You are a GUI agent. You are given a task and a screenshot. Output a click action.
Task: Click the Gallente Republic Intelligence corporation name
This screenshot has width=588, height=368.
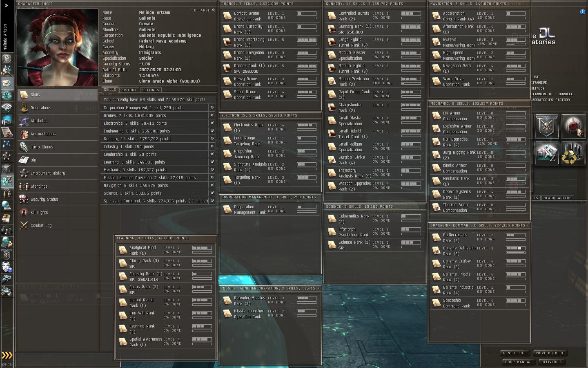170,36
